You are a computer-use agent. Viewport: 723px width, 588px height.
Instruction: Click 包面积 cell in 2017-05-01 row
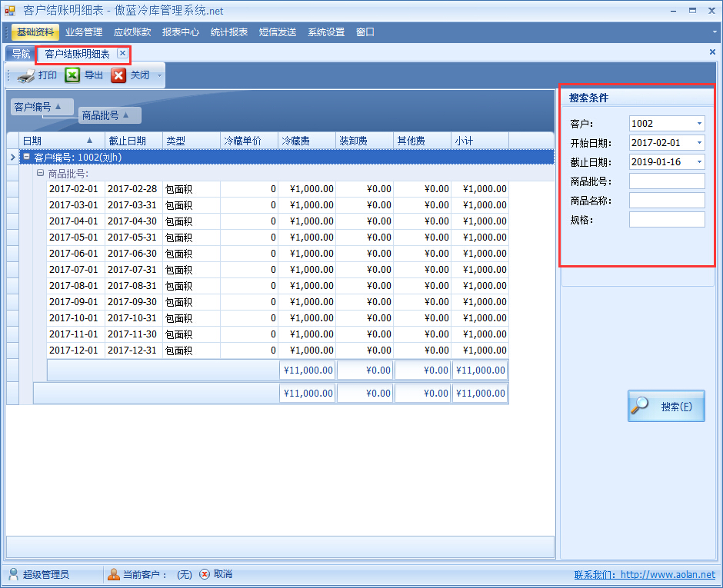click(x=192, y=238)
